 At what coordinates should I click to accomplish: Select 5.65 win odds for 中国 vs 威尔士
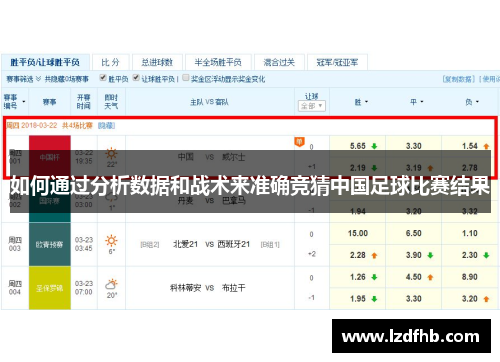(x=358, y=146)
